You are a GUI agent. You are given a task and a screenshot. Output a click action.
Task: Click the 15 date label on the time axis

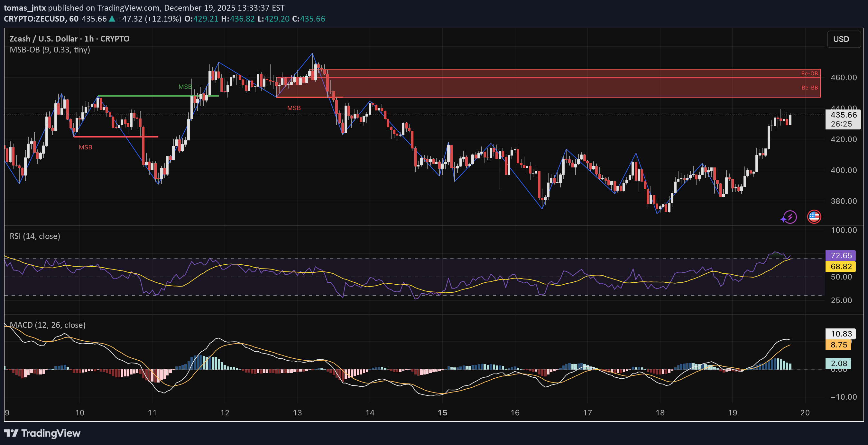(x=442, y=412)
